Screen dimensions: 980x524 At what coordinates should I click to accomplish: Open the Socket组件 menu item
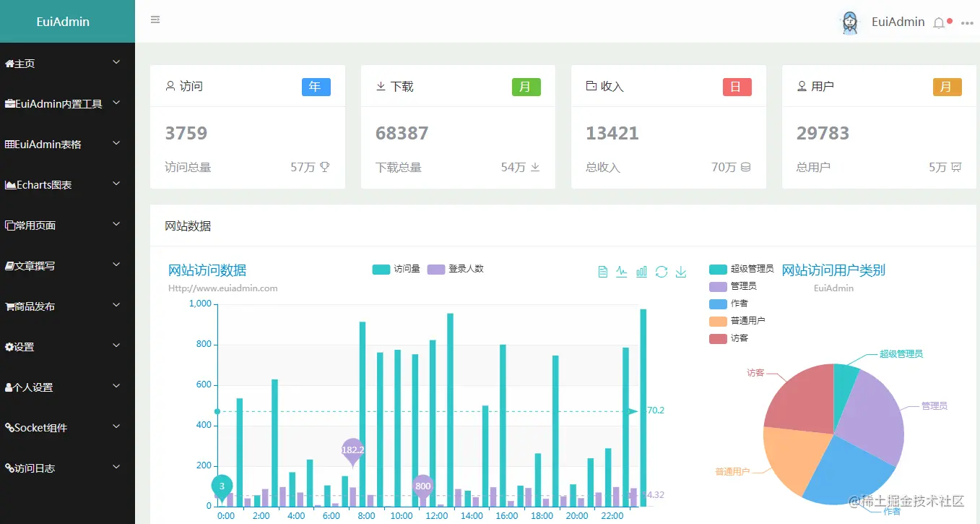click(x=67, y=427)
